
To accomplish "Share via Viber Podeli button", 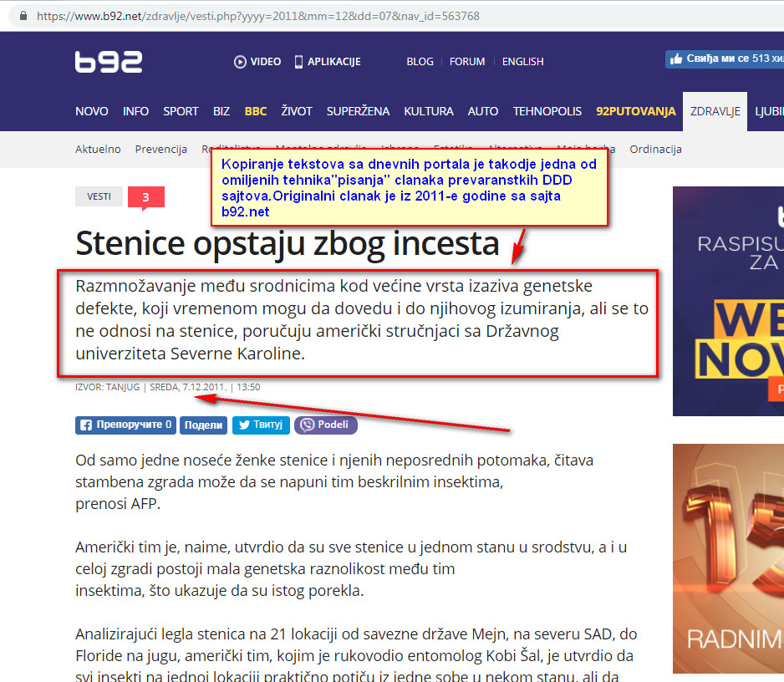I will coord(325,425).
